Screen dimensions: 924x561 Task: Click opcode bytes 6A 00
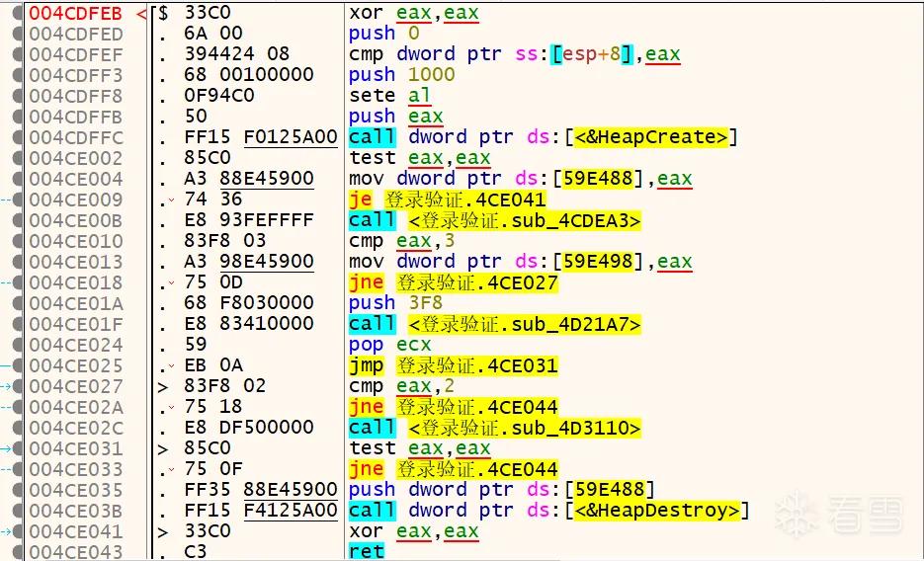(213, 33)
